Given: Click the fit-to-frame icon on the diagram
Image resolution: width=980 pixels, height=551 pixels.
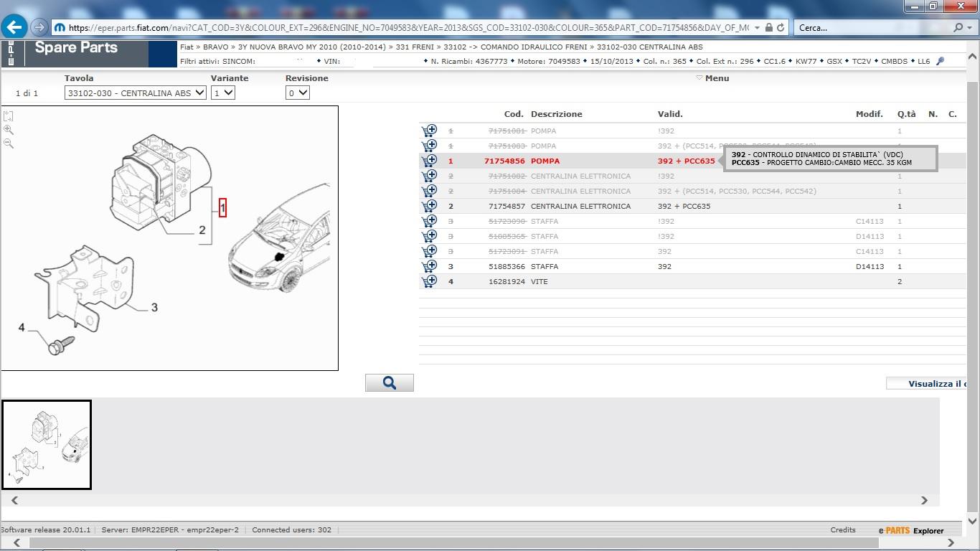Looking at the screenshot, I should click(8, 116).
